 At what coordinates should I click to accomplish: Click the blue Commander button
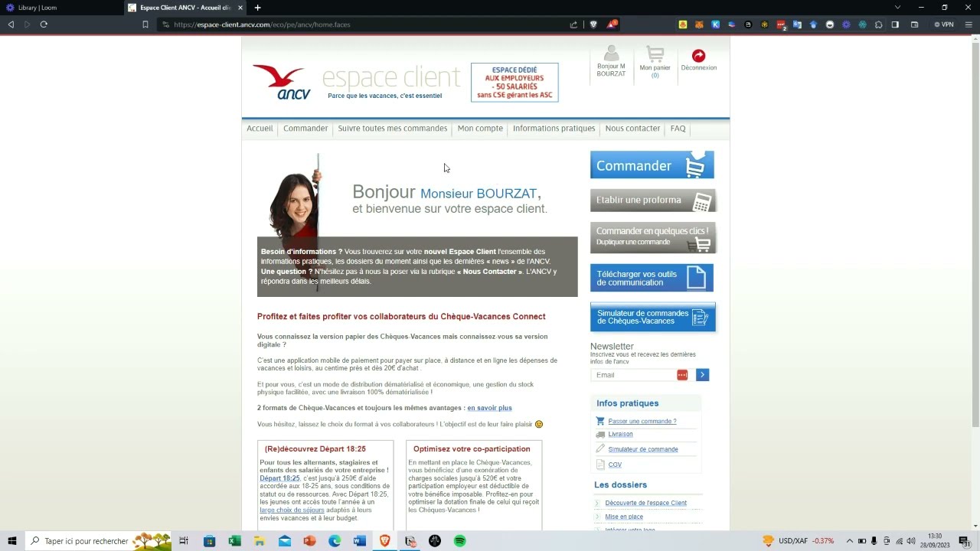pos(652,165)
